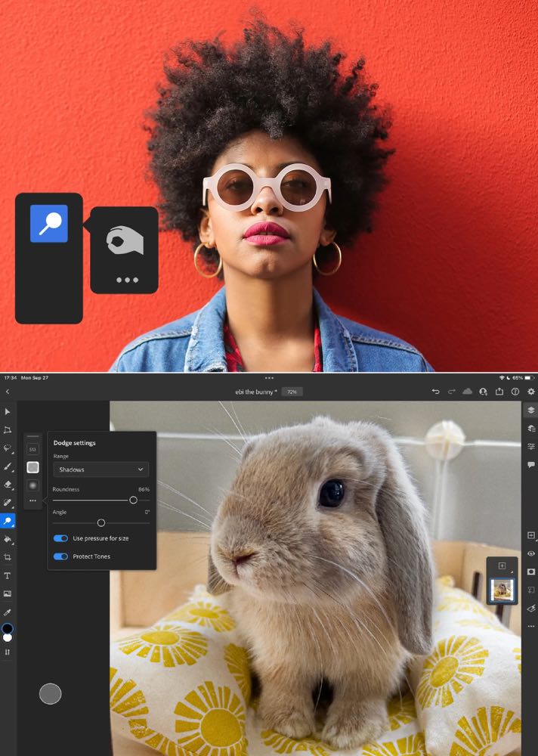Open the three-dots more options in the right sidebar

click(531, 627)
